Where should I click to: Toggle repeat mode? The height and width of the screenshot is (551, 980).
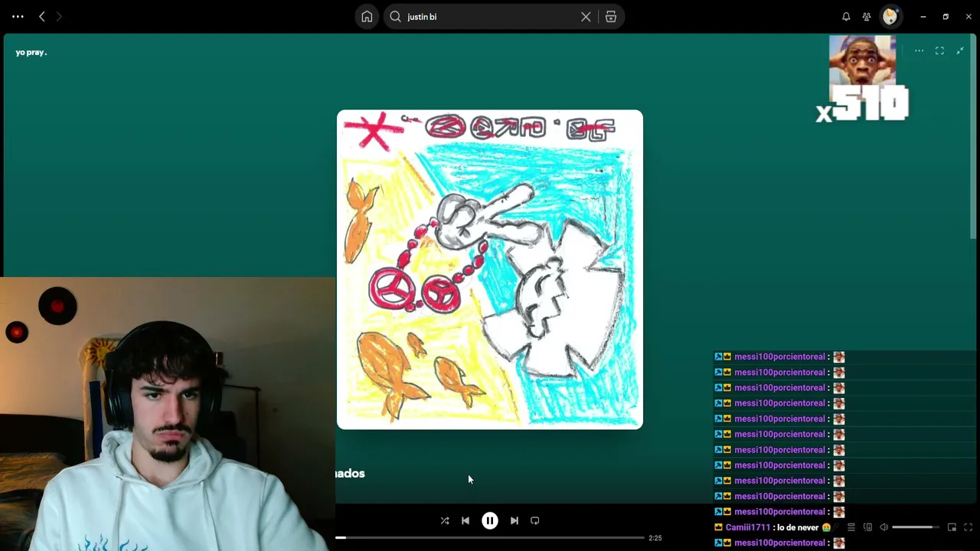pyautogui.click(x=535, y=520)
